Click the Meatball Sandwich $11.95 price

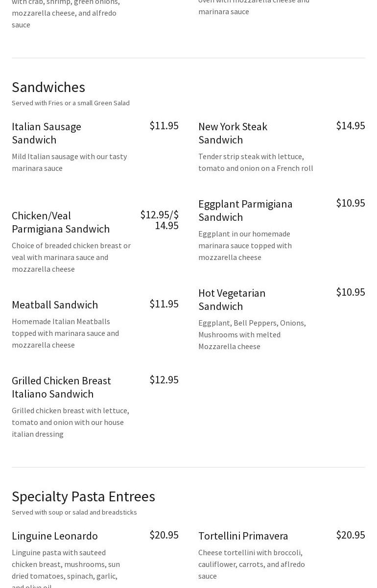click(164, 304)
